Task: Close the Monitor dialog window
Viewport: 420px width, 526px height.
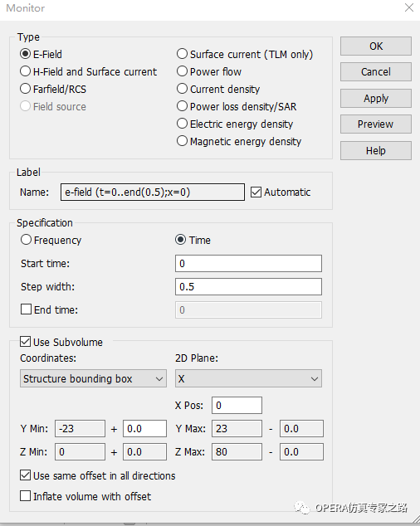Action: point(409,8)
